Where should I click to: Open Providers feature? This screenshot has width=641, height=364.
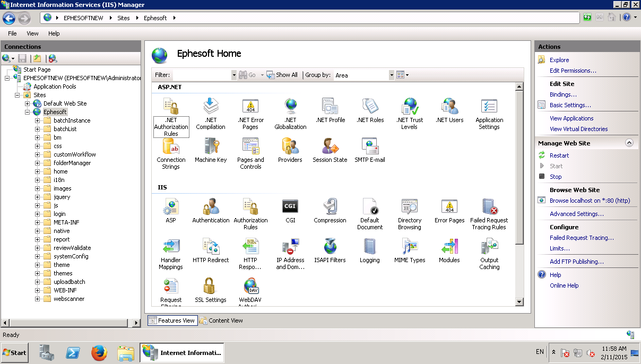(x=290, y=150)
